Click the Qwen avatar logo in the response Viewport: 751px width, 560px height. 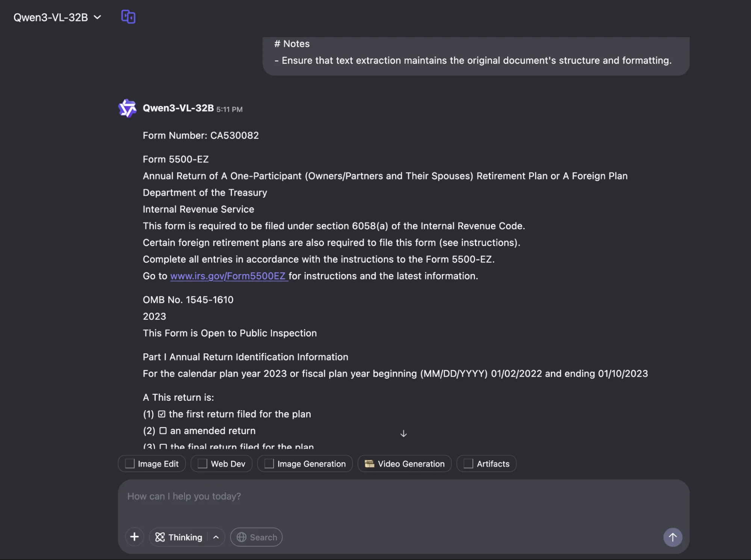(127, 108)
